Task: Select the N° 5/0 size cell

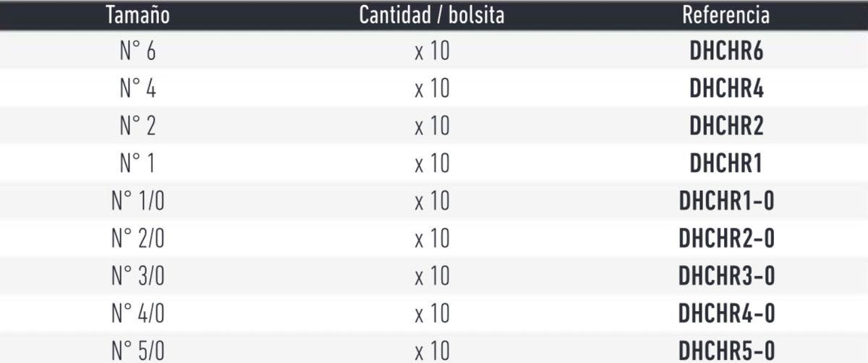Action: 137,351
